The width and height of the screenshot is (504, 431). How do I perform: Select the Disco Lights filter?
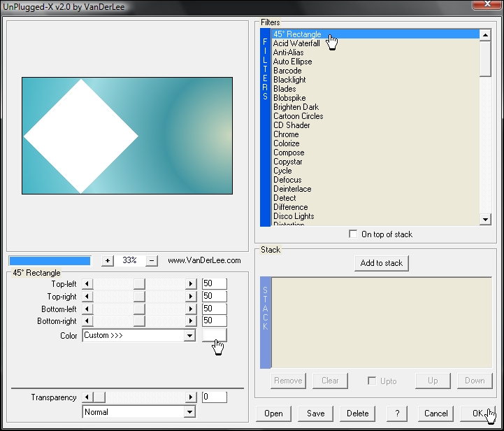coord(375,216)
